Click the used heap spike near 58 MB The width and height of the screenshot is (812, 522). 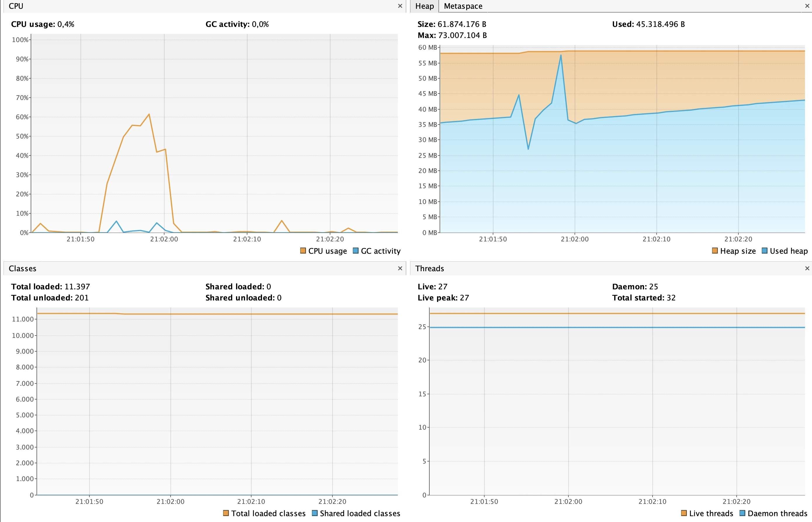[x=561, y=55]
